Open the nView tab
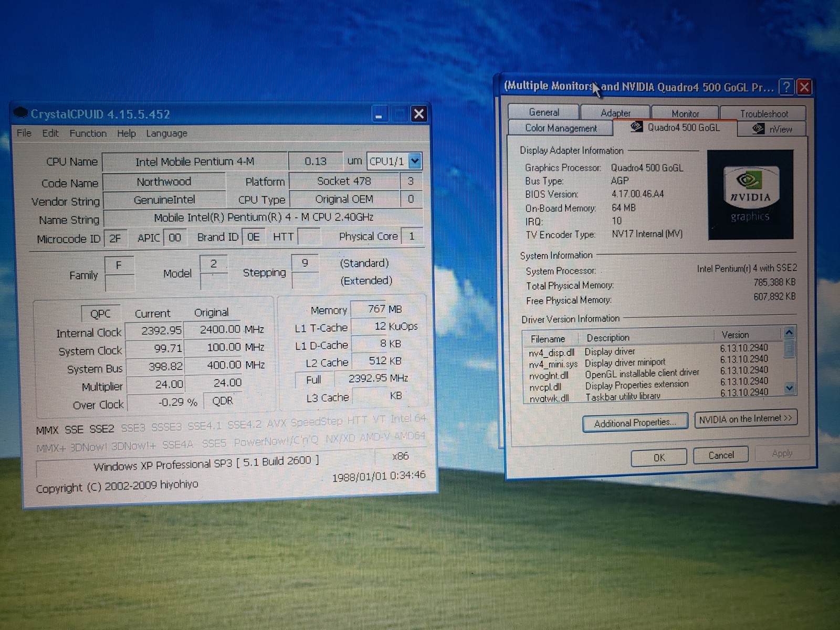The width and height of the screenshot is (840, 630). tap(772, 129)
